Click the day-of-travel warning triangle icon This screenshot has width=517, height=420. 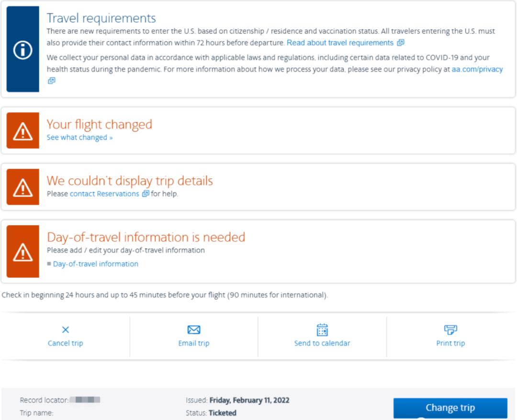coord(22,251)
